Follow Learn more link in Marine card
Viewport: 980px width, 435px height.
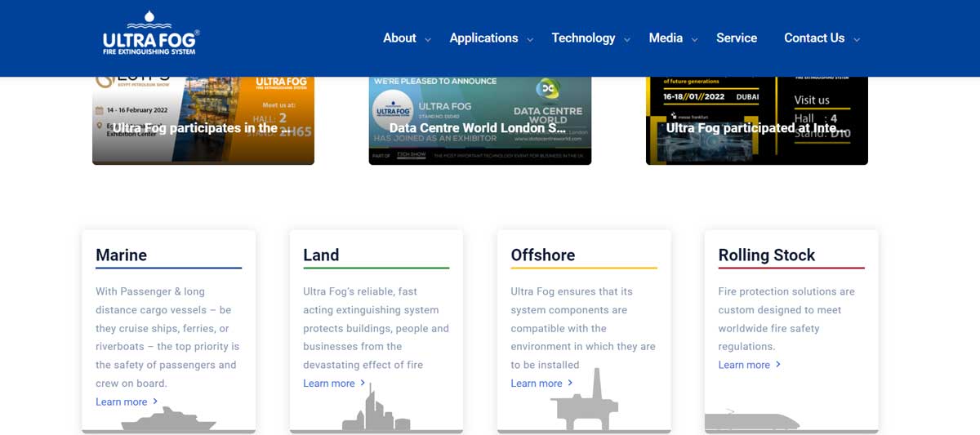coord(122,402)
